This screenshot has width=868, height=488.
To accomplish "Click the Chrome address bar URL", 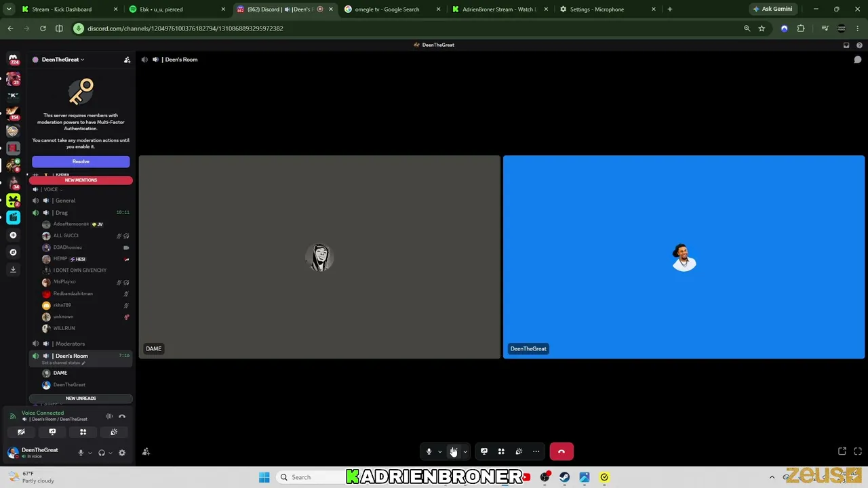I will pyautogui.click(x=185, y=28).
